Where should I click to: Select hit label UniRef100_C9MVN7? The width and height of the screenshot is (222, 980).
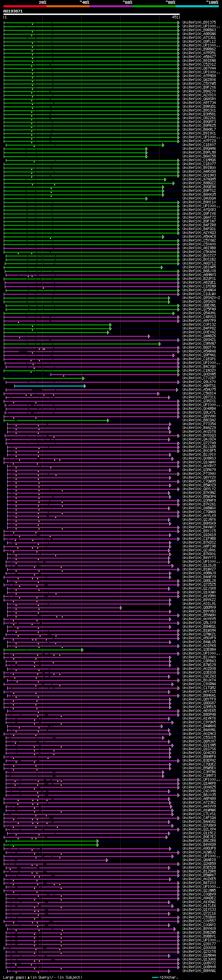tap(199, 344)
